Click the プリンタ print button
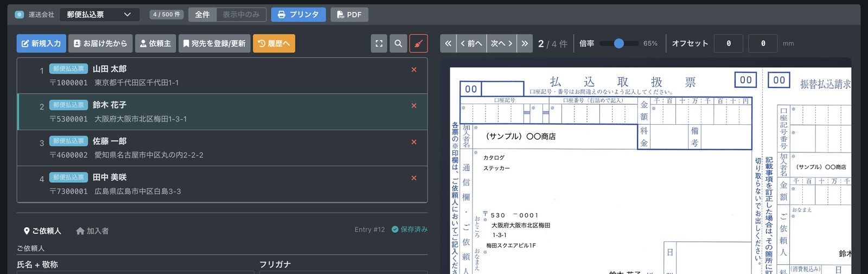Viewport: 868px width, 274px height. pyautogui.click(x=298, y=15)
